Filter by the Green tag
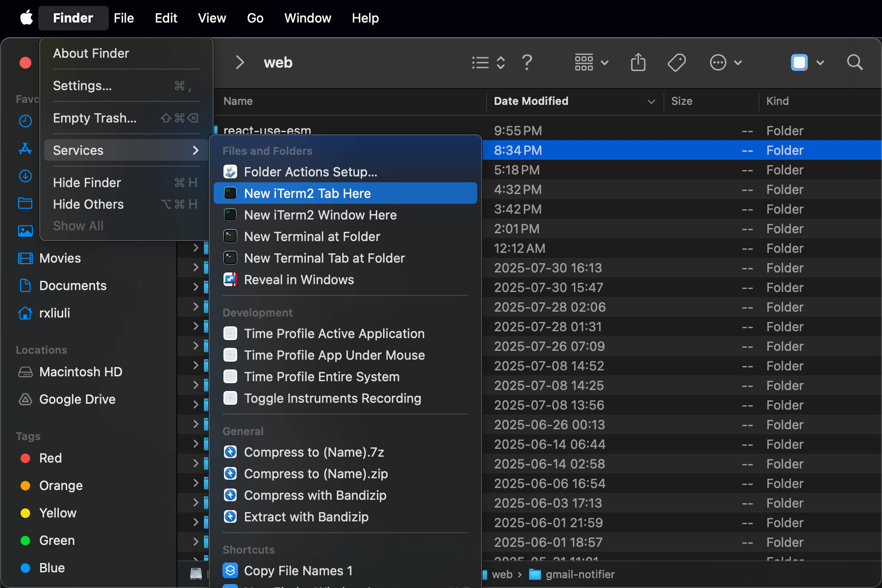Screen dimensions: 882x588 [x=48, y=540]
